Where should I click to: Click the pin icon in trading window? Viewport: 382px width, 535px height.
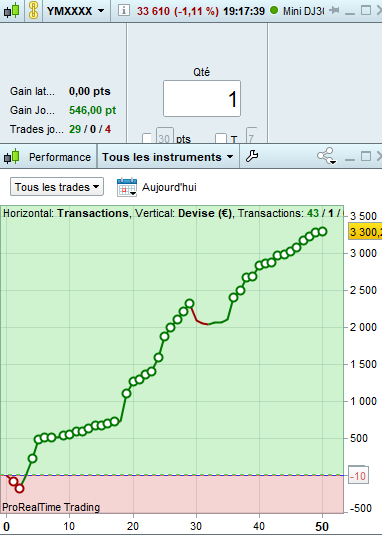pos(334,11)
